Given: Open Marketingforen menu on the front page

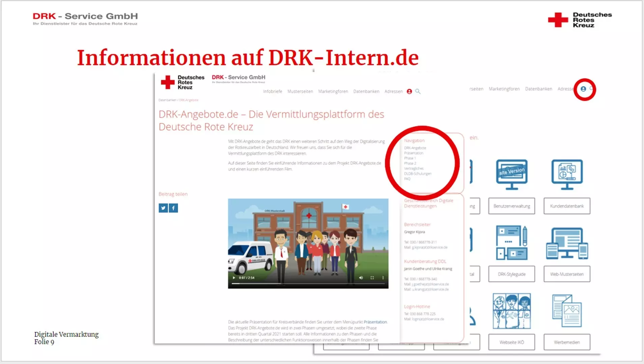Looking at the screenshot, I should tap(333, 91).
